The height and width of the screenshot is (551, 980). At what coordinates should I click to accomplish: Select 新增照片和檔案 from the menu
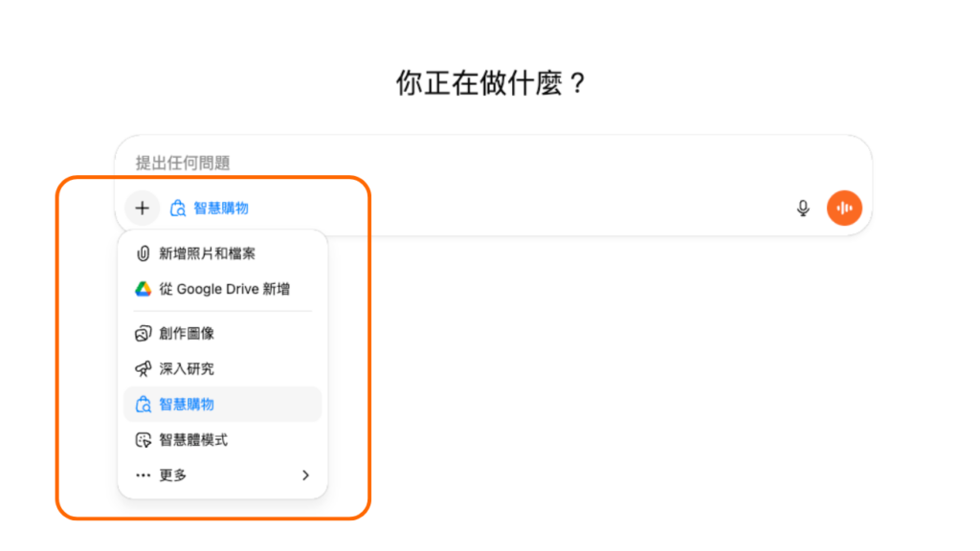[x=208, y=253]
